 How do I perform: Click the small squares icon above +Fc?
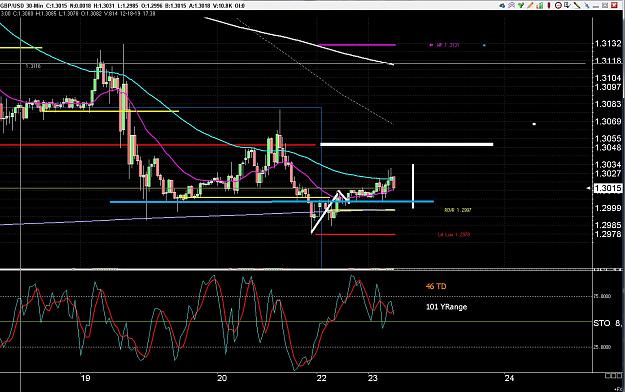613,376
